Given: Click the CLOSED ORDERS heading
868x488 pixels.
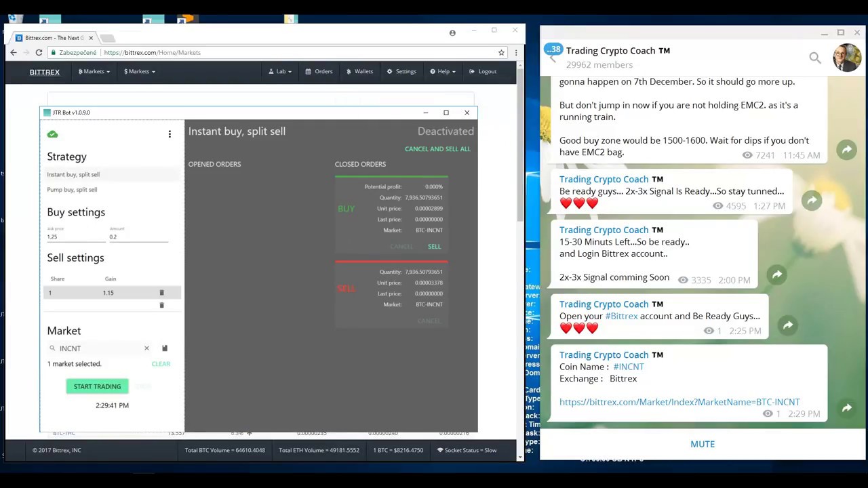Looking at the screenshot, I should pos(360,164).
